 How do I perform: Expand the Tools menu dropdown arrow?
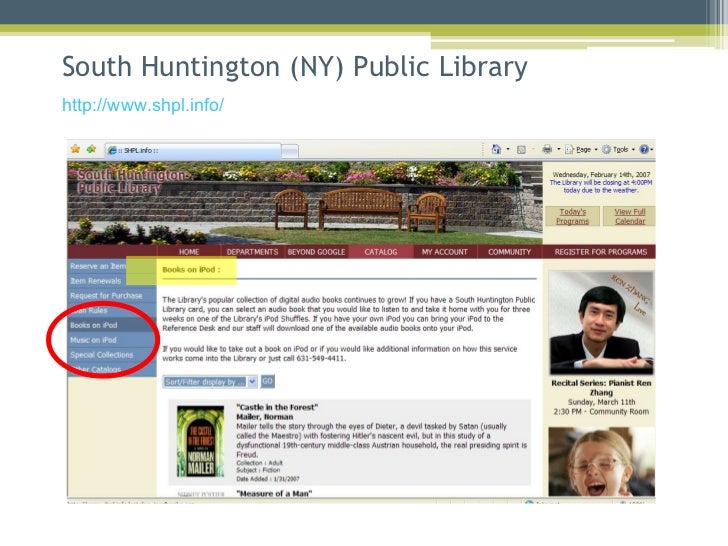[633, 150]
